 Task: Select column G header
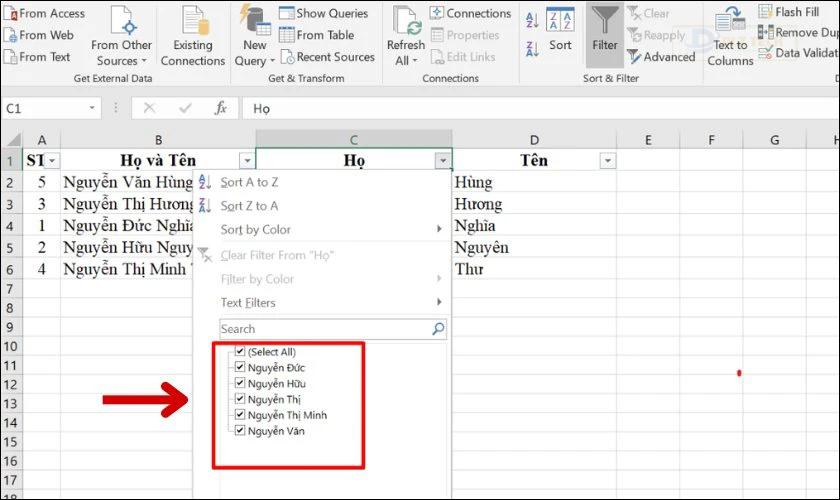[x=775, y=140]
